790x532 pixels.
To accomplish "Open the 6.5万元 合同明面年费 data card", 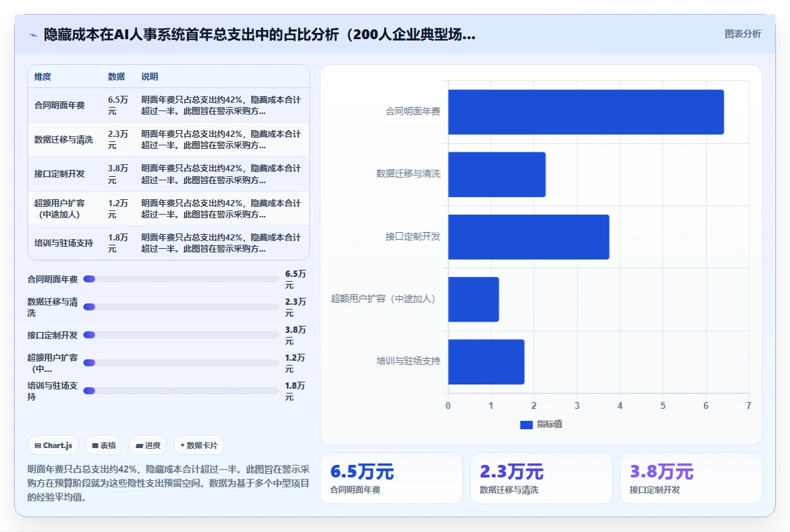I will pos(391,478).
